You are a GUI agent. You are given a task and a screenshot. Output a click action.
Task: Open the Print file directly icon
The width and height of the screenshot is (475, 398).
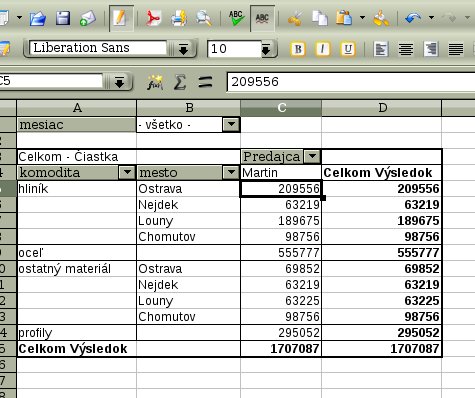point(179,18)
